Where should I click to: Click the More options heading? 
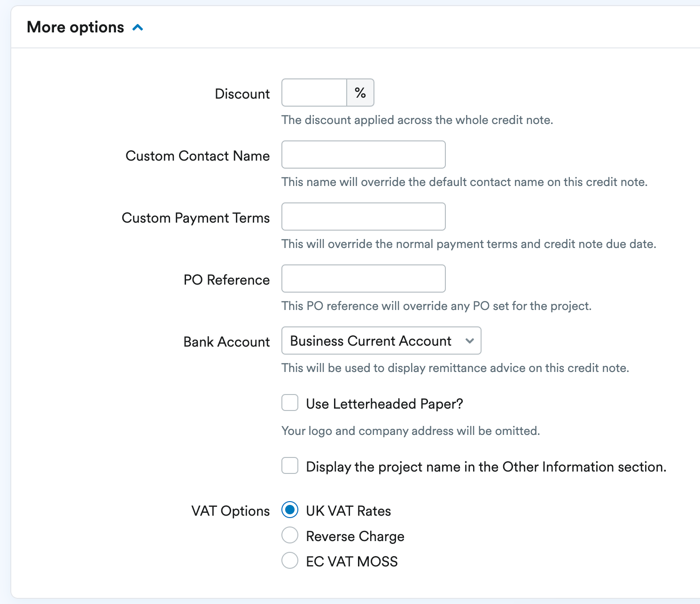pyautogui.click(x=76, y=27)
